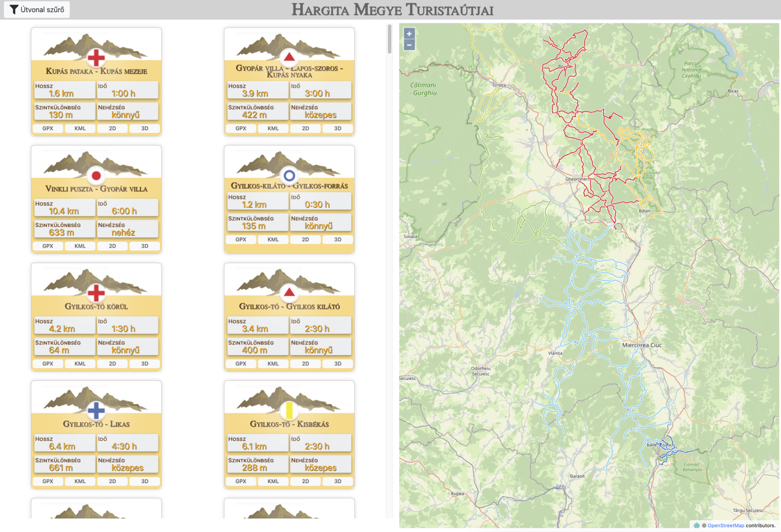The height and width of the screenshot is (532, 781).
Task: Open 2D view of Gyilkos-tó - Kisbékás
Action: (305, 481)
